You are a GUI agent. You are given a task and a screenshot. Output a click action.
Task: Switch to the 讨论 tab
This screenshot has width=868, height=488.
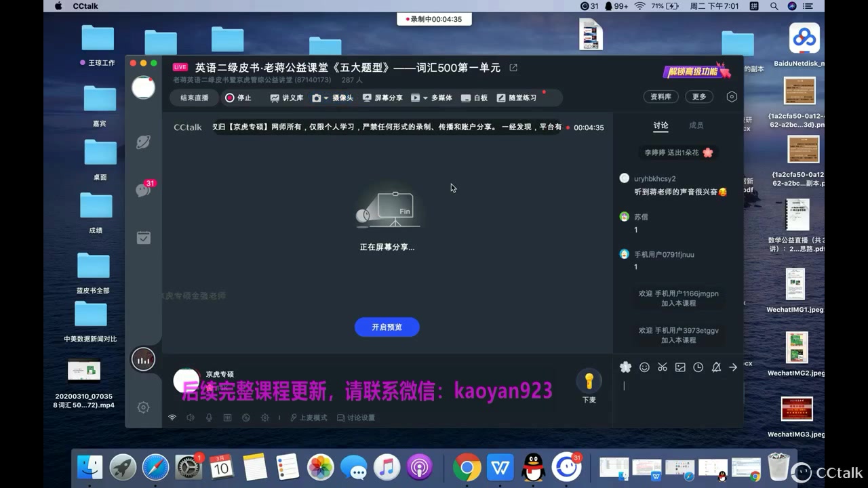pyautogui.click(x=660, y=125)
